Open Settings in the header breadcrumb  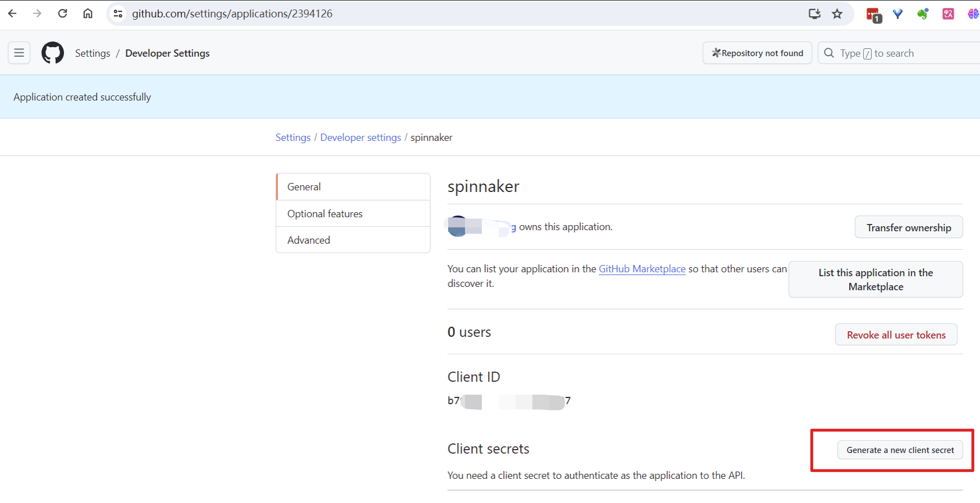pos(93,53)
